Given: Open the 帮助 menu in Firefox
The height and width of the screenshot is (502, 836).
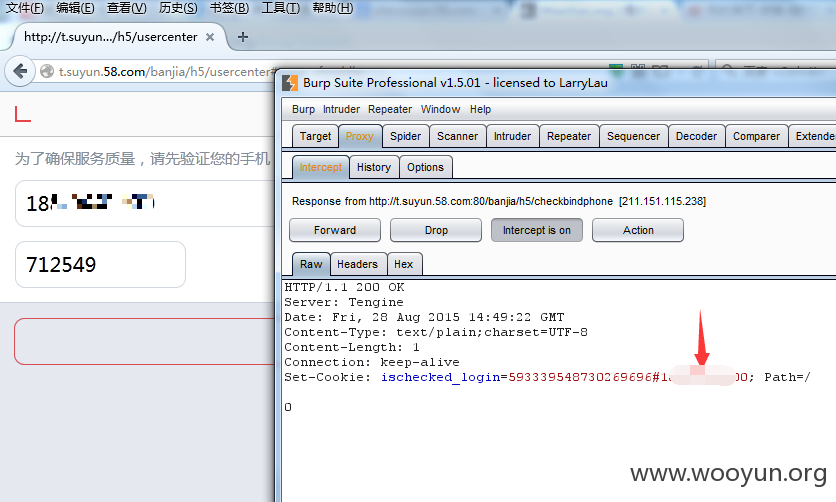Looking at the screenshot, I should point(333,7).
